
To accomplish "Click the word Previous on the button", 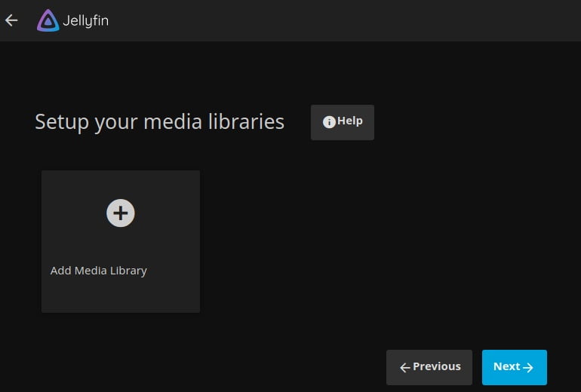I will (x=436, y=366).
